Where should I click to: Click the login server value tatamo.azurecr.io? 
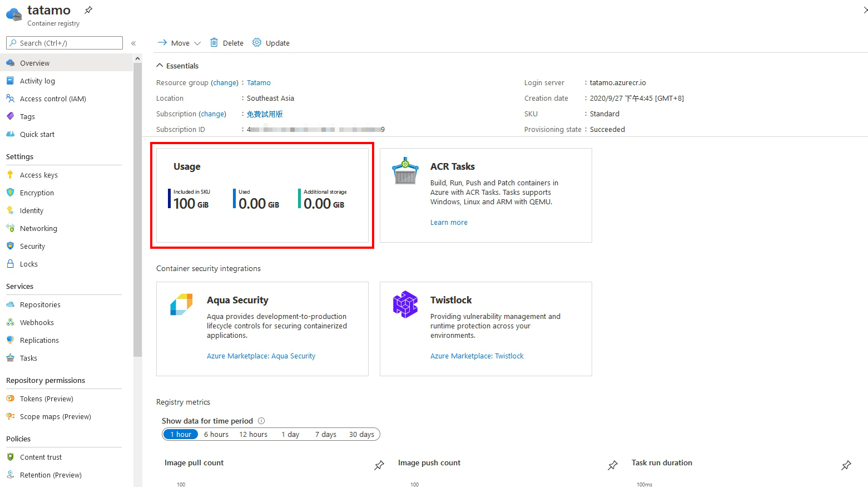tap(618, 82)
